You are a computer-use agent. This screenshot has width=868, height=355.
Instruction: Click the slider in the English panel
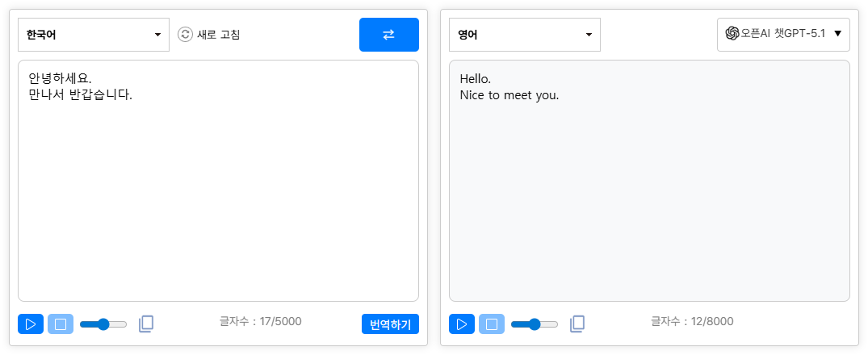[x=535, y=324]
